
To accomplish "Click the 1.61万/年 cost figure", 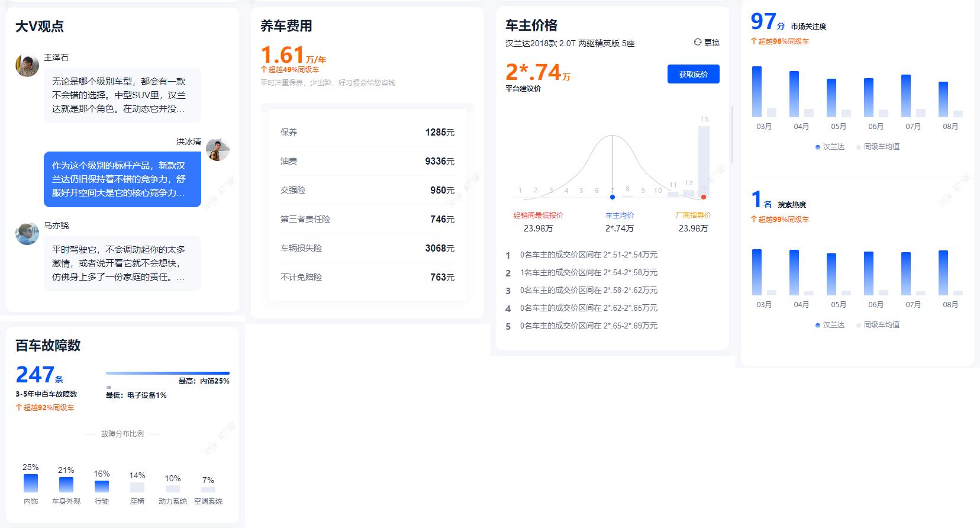I will [294, 55].
